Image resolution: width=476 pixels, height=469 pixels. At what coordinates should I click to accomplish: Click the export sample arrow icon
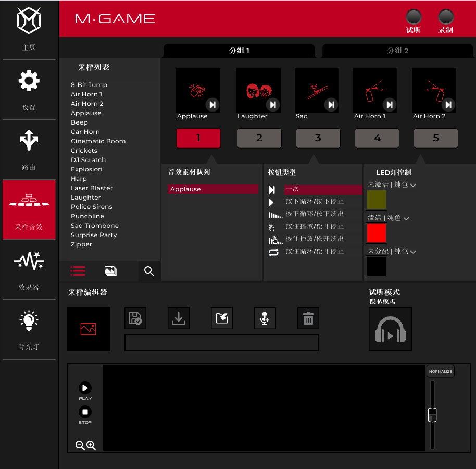tap(222, 318)
